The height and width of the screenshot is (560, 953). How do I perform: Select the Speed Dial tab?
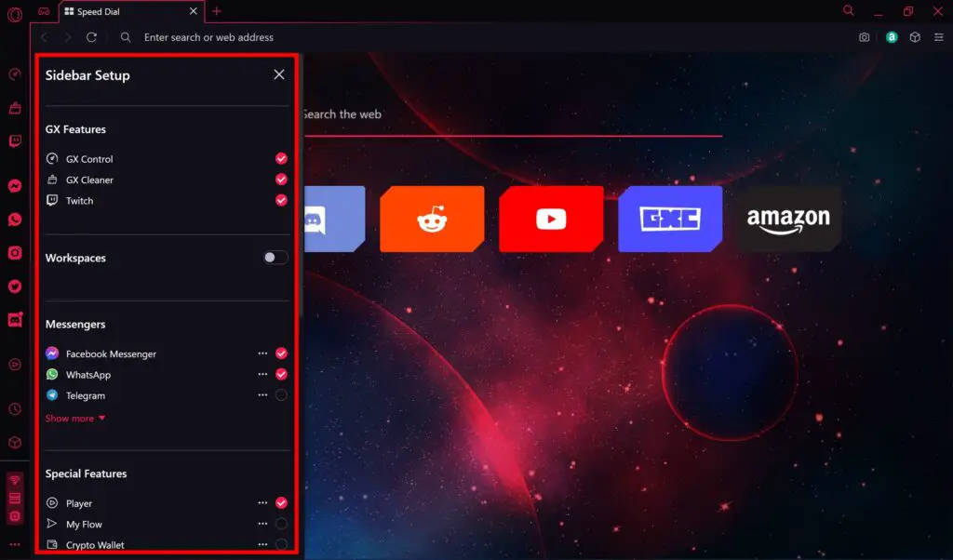[130, 11]
